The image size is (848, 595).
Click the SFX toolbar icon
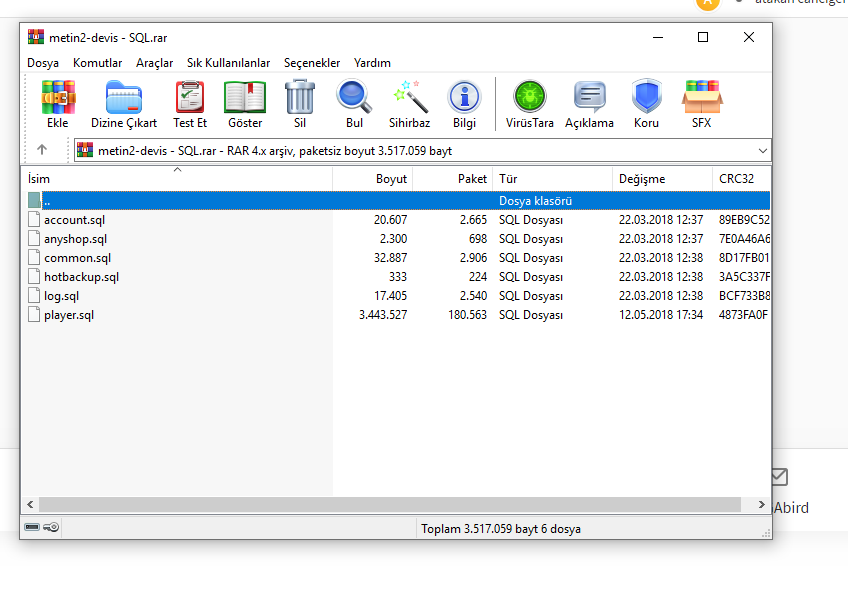click(x=701, y=97)
